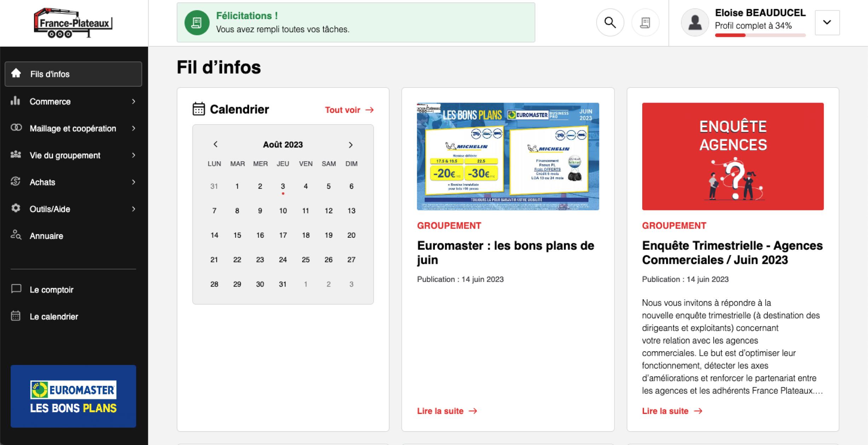The height and width of the screenshot is (445, 868).
Task: Open the Euromaster bons plans article image
Action: coord(508,156)
